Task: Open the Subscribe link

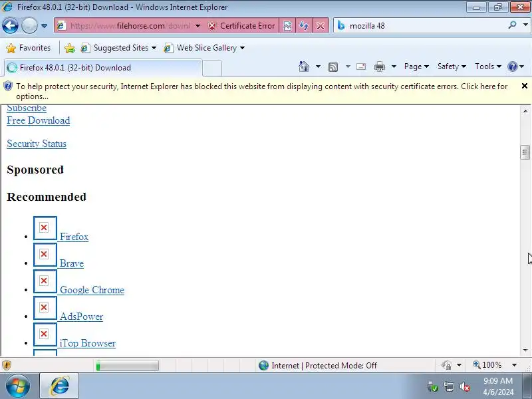Action: [x=27, y=108]
